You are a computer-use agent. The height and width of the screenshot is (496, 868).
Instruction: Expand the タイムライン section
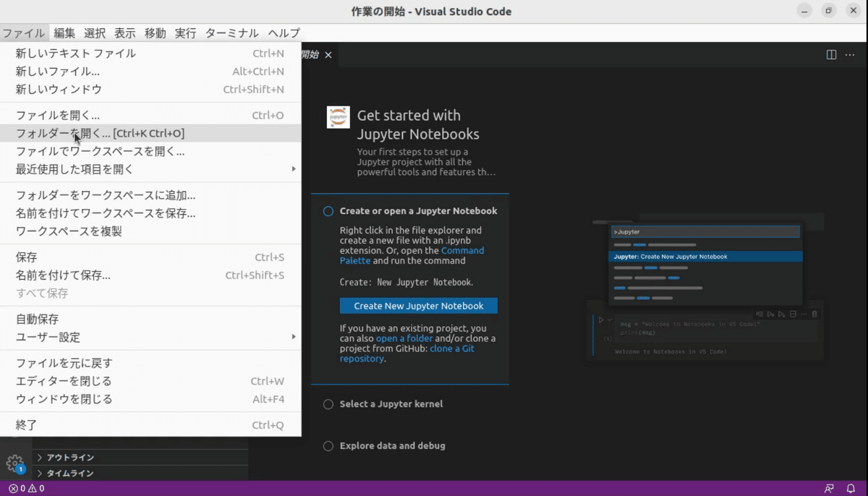point(140,474)
